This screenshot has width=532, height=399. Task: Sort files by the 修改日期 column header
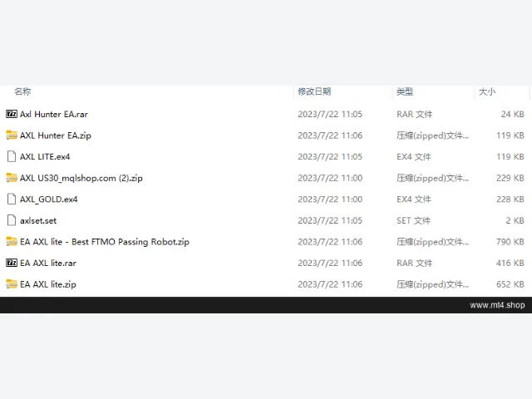click(x=314, y=91)
